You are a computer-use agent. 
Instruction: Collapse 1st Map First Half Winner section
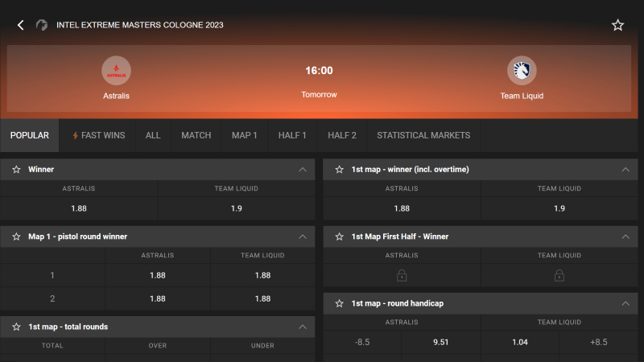click(x=625, y=237)
